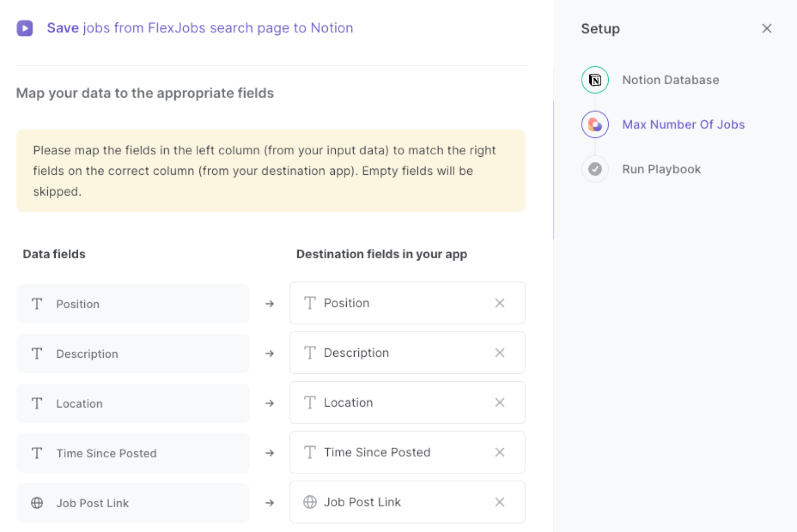Click globe icon in Job Post Link data field
This screenshot has height=532, width=797.
click(x=37, y=503)
